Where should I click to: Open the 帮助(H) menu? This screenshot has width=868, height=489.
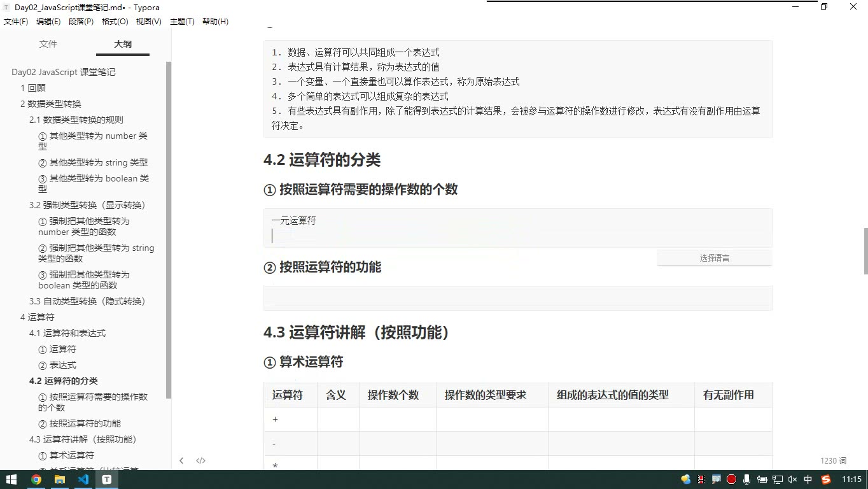(x=215, y=22)
